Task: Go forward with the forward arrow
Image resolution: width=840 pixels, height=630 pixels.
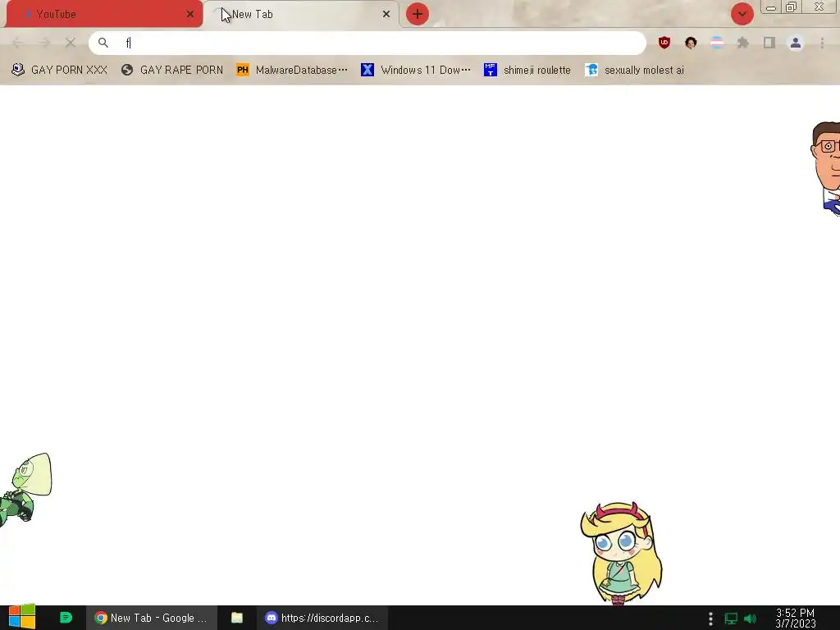Action: [x=44, y=43]
